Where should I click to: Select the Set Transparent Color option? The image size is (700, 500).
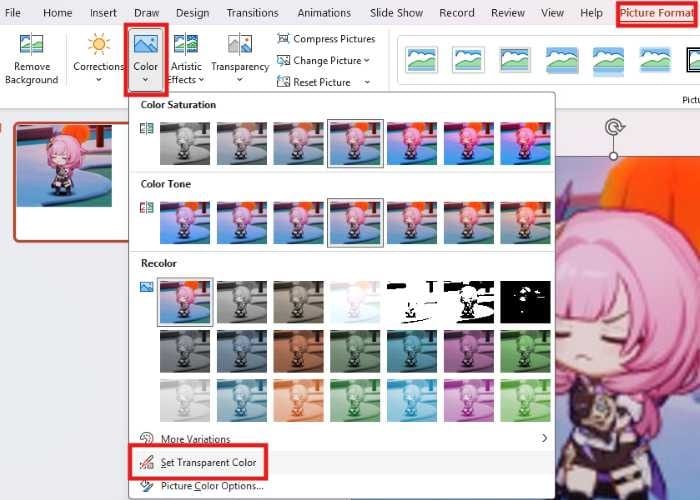(x=207, y=462)
